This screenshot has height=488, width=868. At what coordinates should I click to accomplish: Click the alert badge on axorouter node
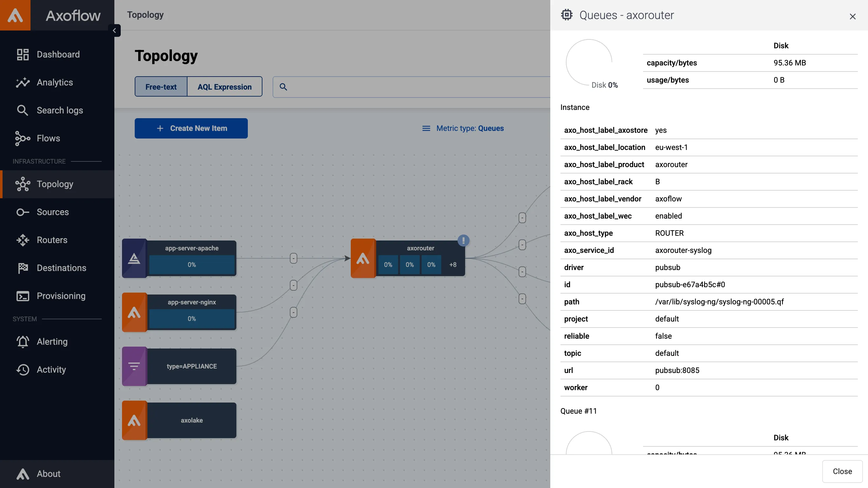[x=463, y=240]
